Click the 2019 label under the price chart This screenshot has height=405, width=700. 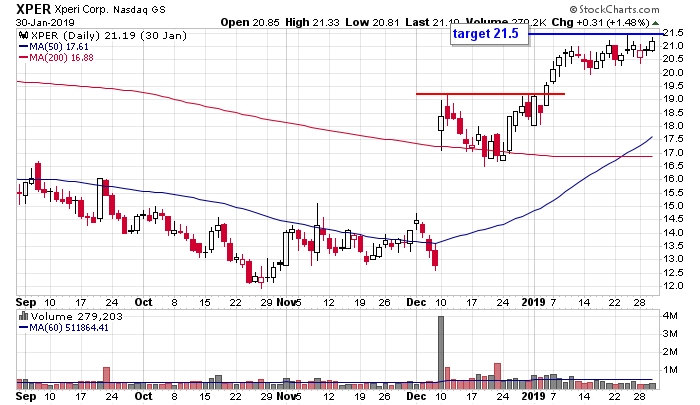click(533, 302)
